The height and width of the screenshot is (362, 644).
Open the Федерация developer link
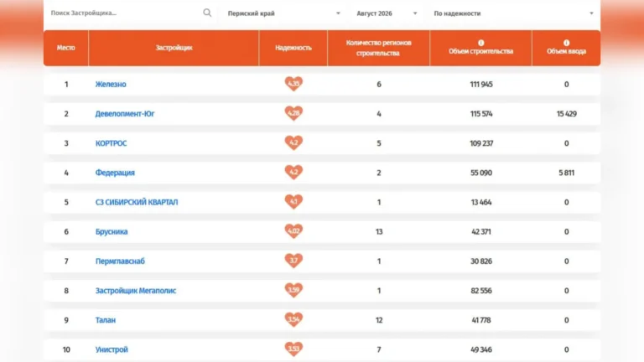click(x=115, y=173)
